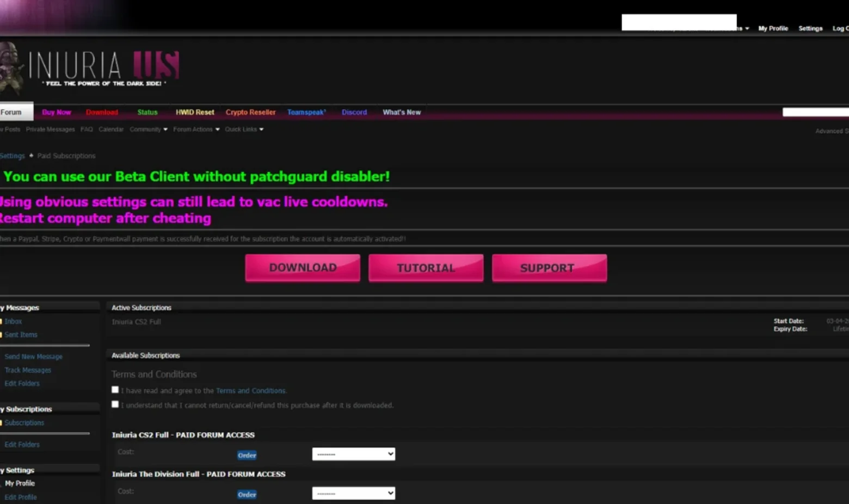Click the forum search input field
Screen dimensions: 849x504
click(816, 112)
